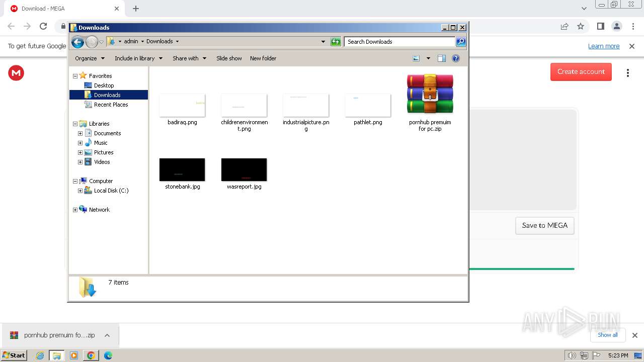Open the Change your view icon
644x362 pixels.
(x=416, y=58)
